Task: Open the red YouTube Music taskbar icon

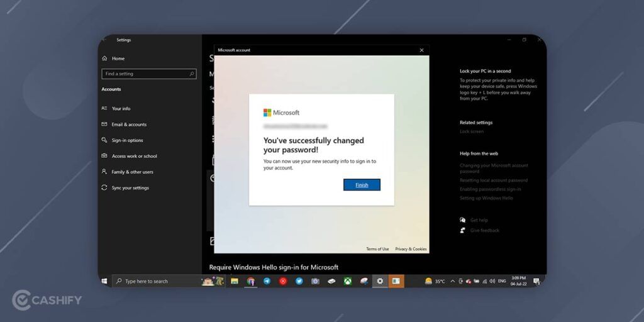Action: click(x=283, y=281)
